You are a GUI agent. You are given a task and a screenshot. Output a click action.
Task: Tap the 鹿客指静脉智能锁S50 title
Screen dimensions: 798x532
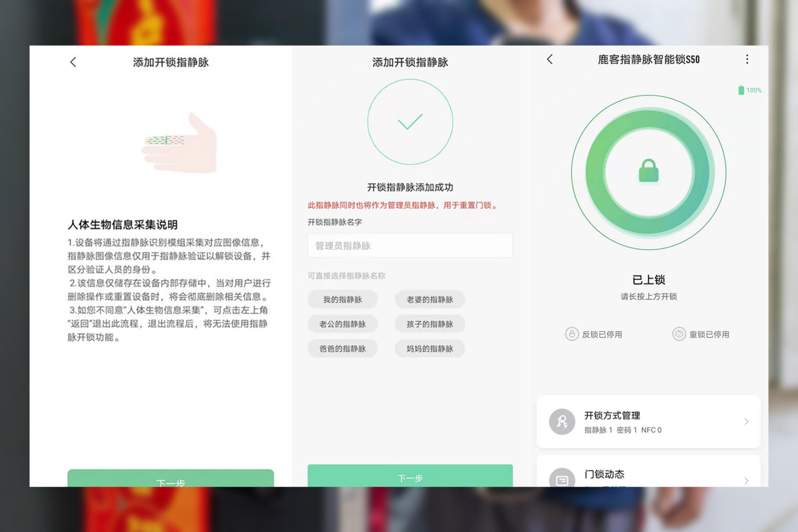[649, 60]
